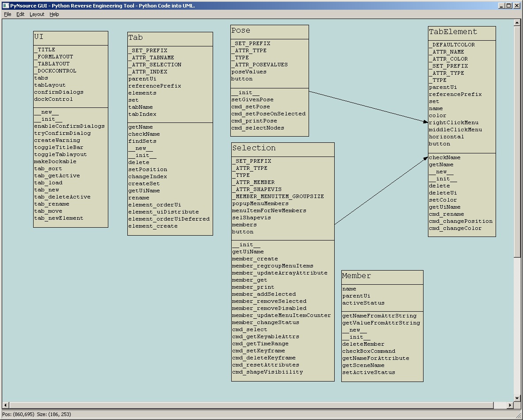Click the arrow linking Pose to TabElement

click(x=367, y=105)
